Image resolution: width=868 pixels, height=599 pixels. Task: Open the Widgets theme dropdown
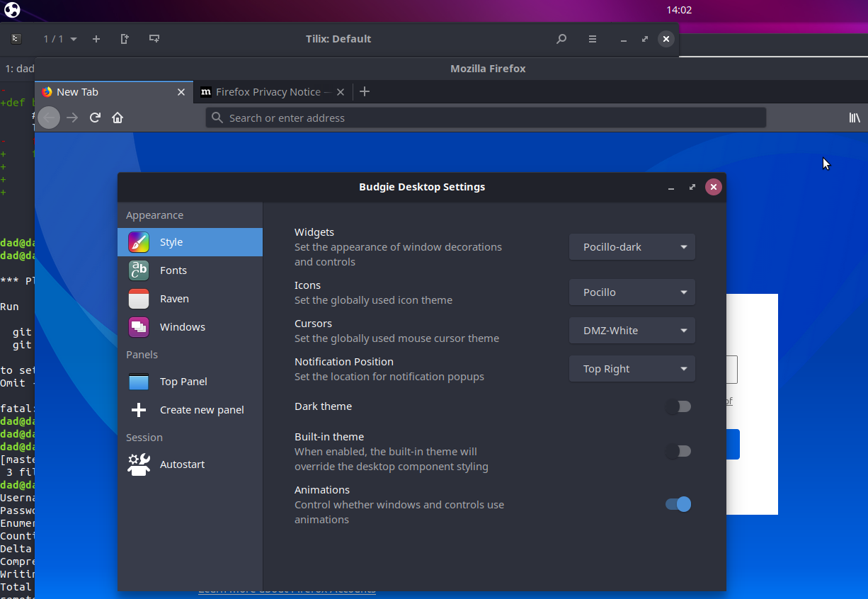coord(632,247)
